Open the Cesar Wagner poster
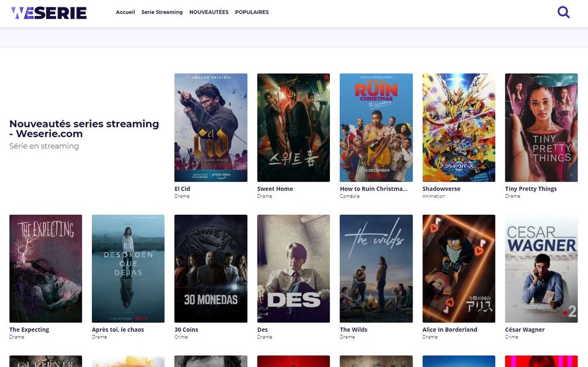Viewport: 588px width, 367px height. (542, 269)
